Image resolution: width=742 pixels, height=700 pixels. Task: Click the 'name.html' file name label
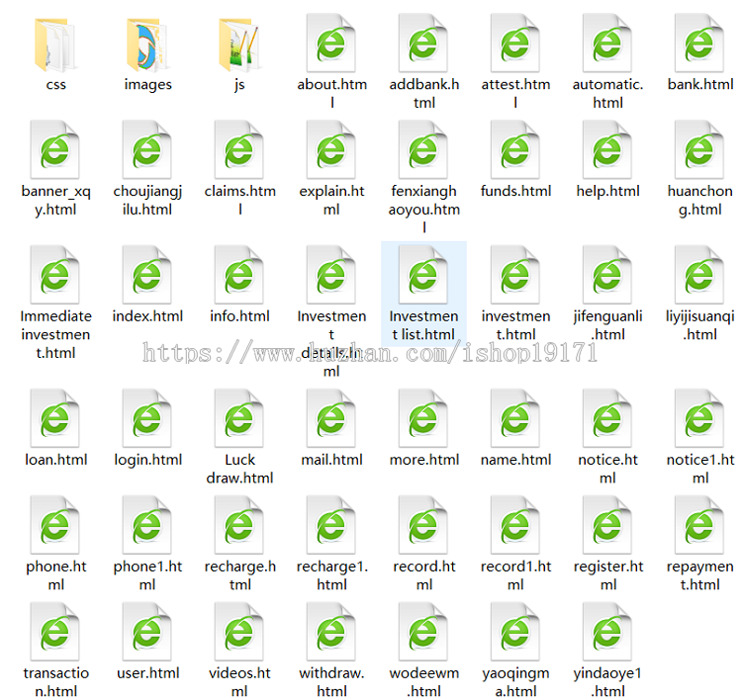(x=515, y=460)
